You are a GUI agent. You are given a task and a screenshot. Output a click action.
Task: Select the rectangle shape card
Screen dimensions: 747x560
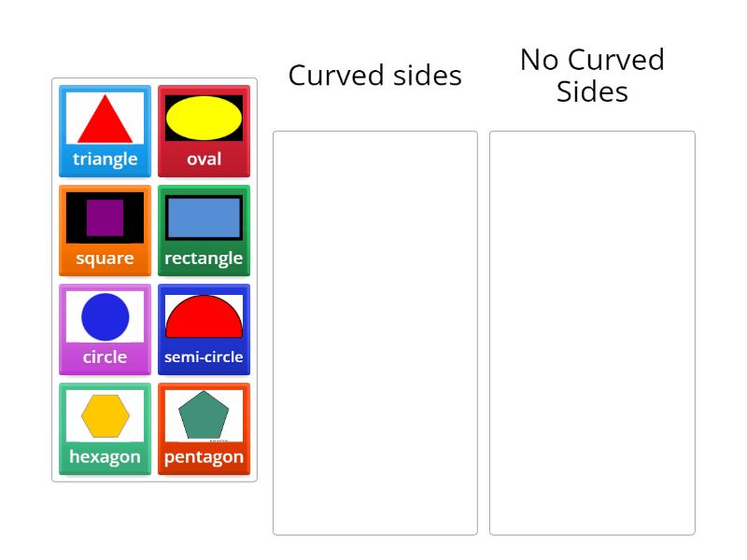pyautogui.click(x=204, y=230)
